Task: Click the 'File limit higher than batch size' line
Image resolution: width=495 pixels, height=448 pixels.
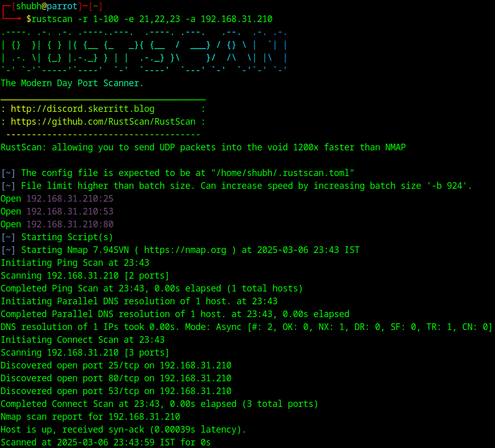Action: (236, 186)
